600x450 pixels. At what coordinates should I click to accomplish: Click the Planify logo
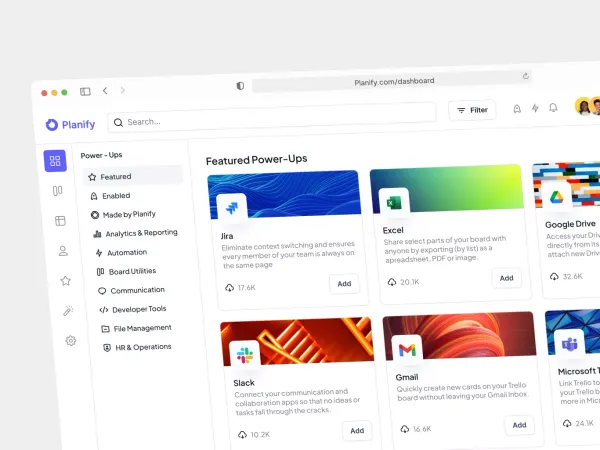[70, 124]
